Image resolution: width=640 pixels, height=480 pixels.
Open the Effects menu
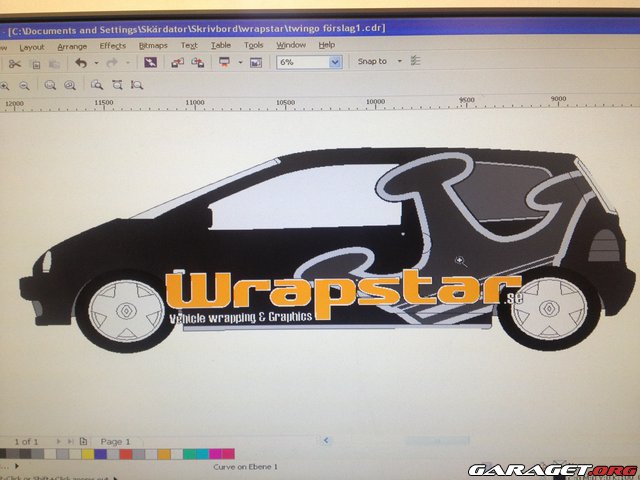pyautogui.click(x=113, y=46)
